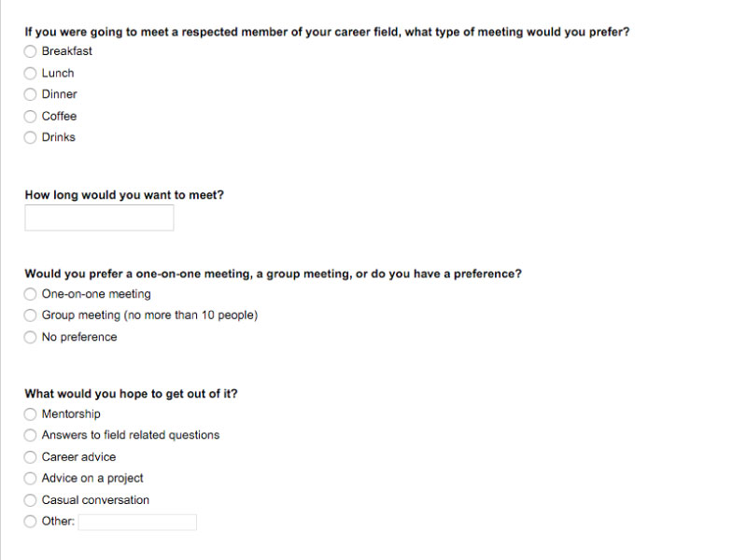
Task: Click the Coffee label text
Action: [x=59, y=116]
